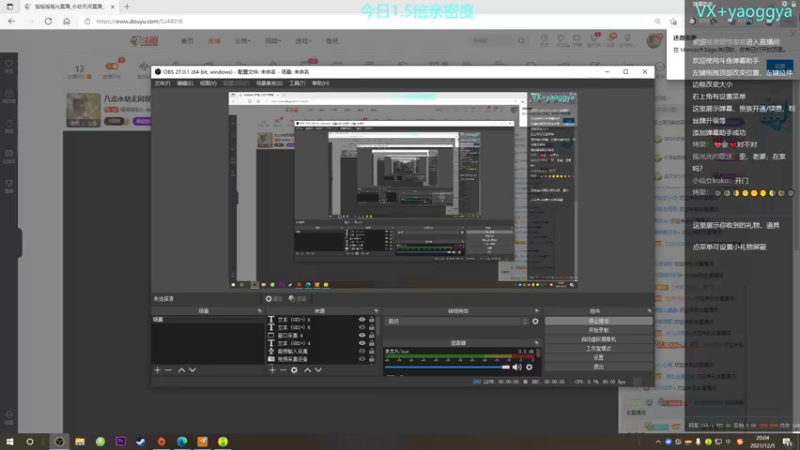
Task: Toggle visibility of 视频采集设备 source
Action: pyautogui.click(x=362, y=359)
